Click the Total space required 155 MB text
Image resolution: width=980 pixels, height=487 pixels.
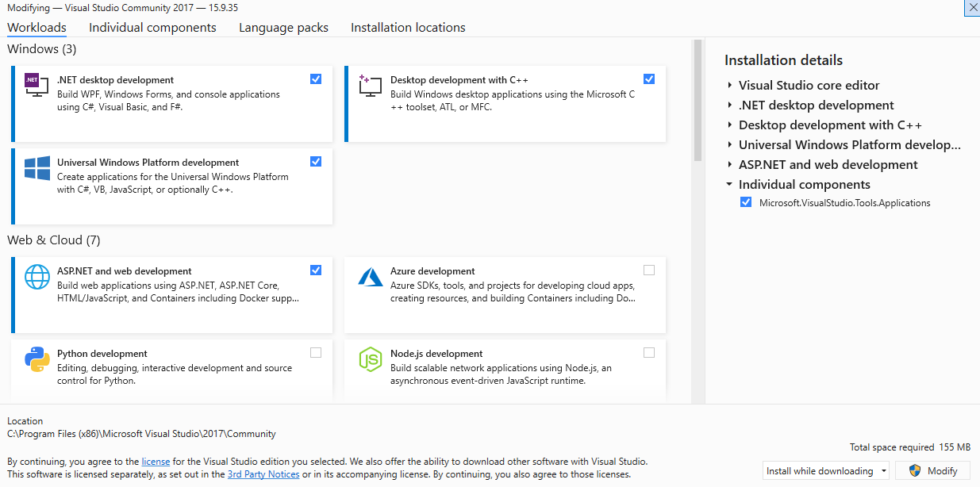pos(910,447)
